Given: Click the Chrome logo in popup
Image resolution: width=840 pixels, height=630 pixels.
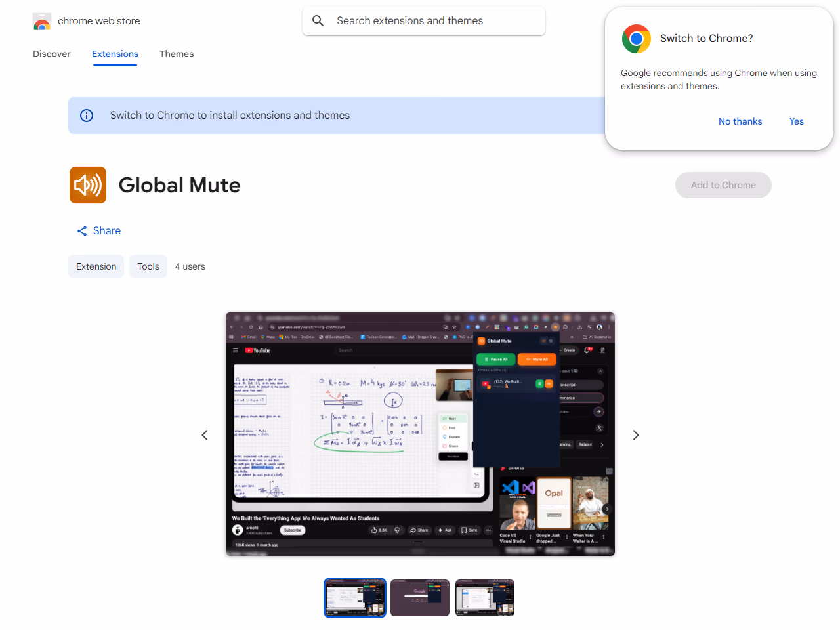Looking at the screenshot, I should 636,39.
